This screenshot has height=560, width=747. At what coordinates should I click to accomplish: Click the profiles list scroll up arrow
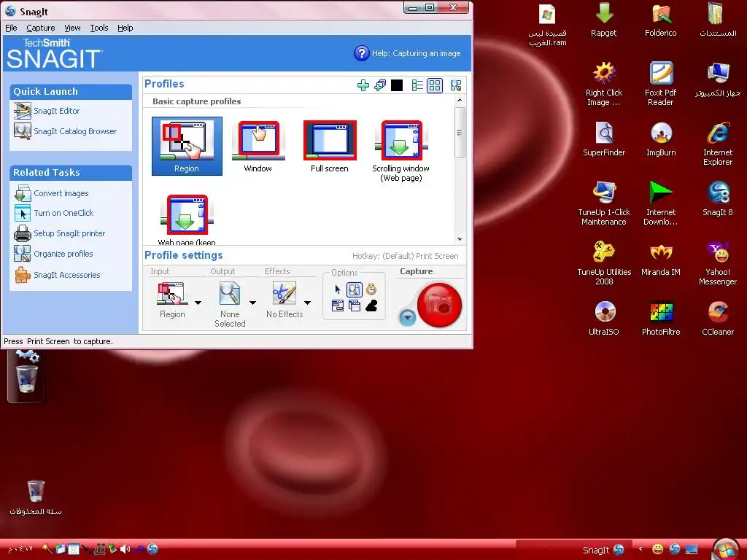[x=460, y=100]
